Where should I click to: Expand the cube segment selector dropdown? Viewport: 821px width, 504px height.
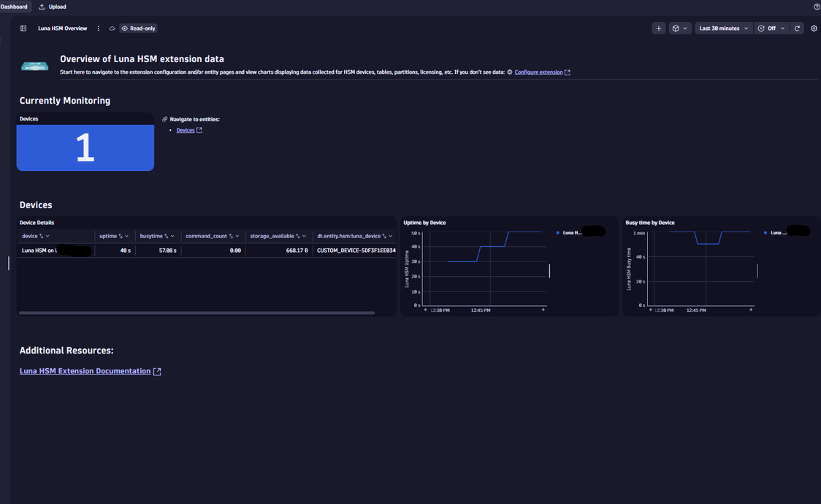679,28
